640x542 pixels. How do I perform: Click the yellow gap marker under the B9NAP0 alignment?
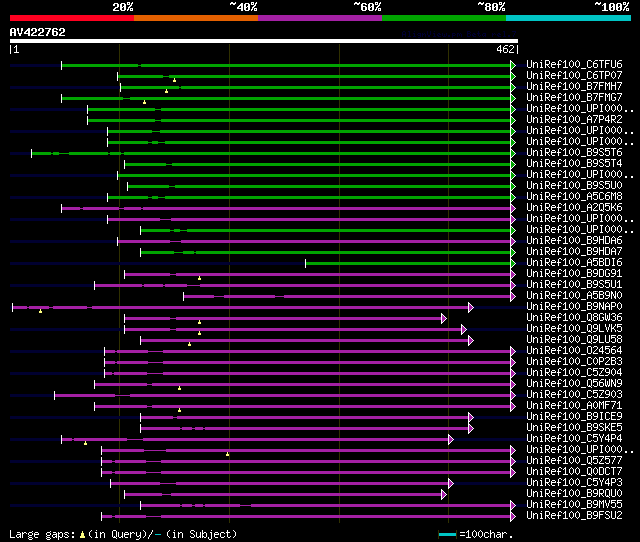point(40,312)
